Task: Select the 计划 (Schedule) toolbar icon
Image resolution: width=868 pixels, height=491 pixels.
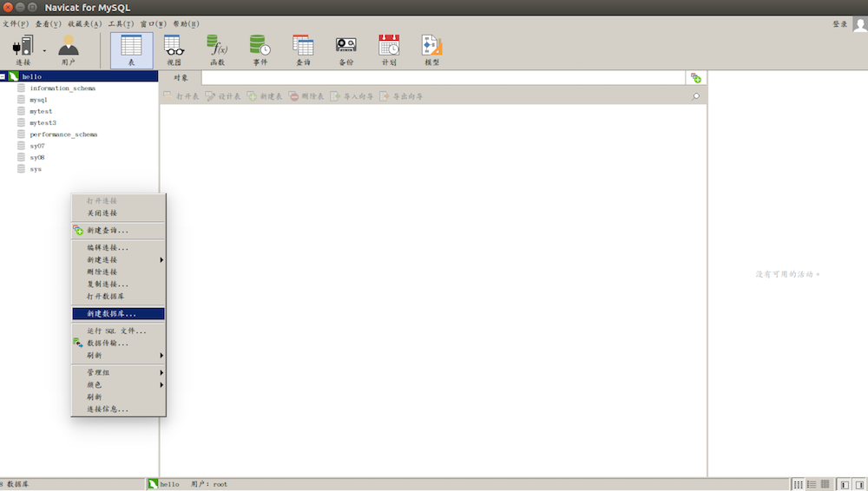Action: tap(389, 50)
